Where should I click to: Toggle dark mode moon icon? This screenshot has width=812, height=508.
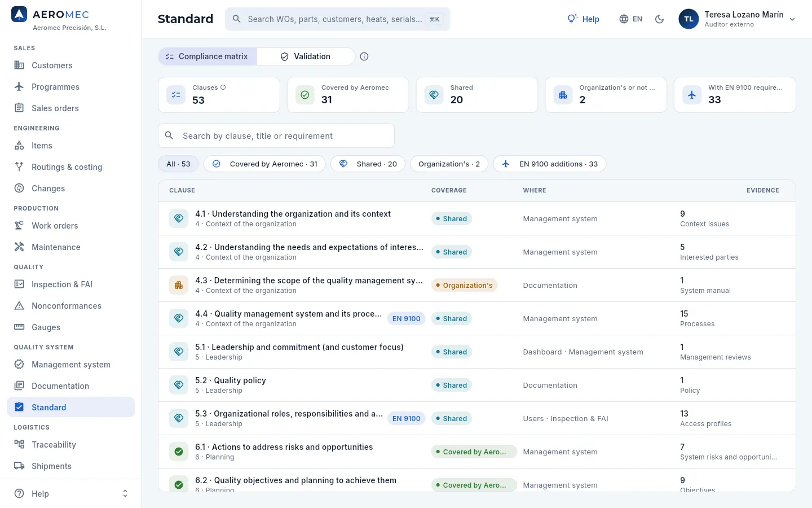point(659,19)
